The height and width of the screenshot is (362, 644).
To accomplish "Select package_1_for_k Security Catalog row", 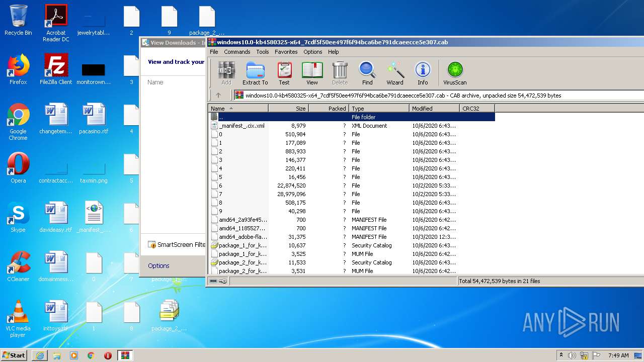I will coord(352,245).
